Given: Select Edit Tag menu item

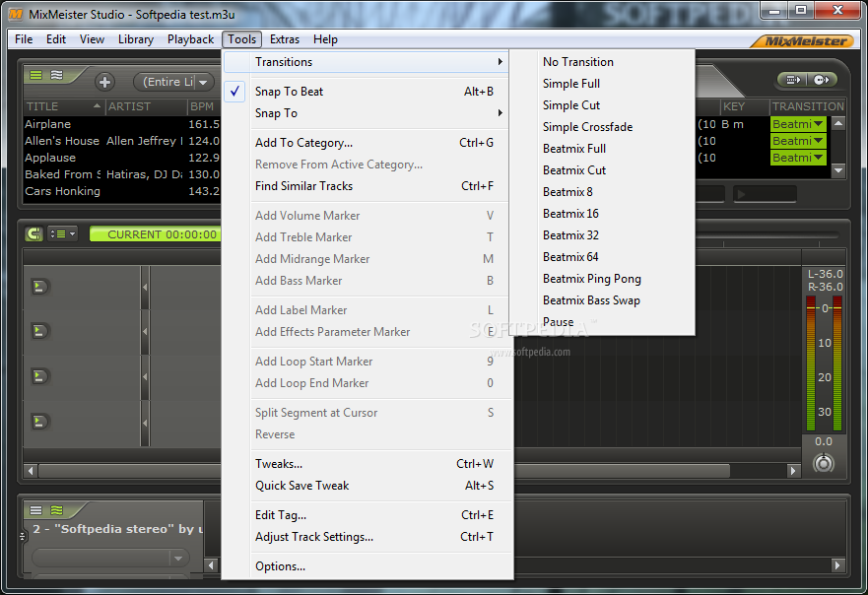Looking at the screenshot, I should click(x=367, y=515).
